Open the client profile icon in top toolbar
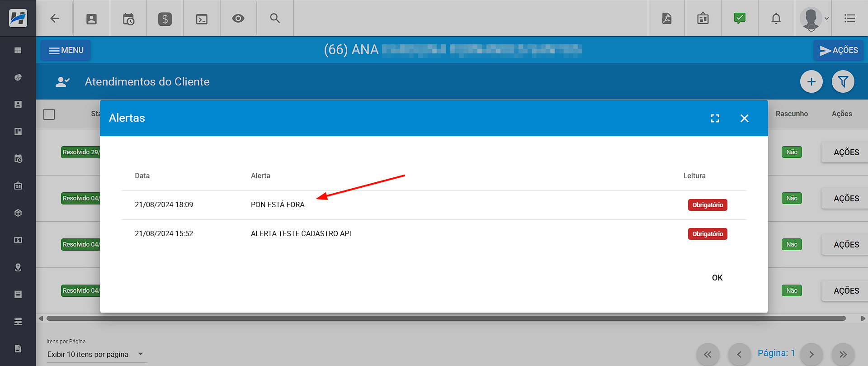 coord(92,19)
